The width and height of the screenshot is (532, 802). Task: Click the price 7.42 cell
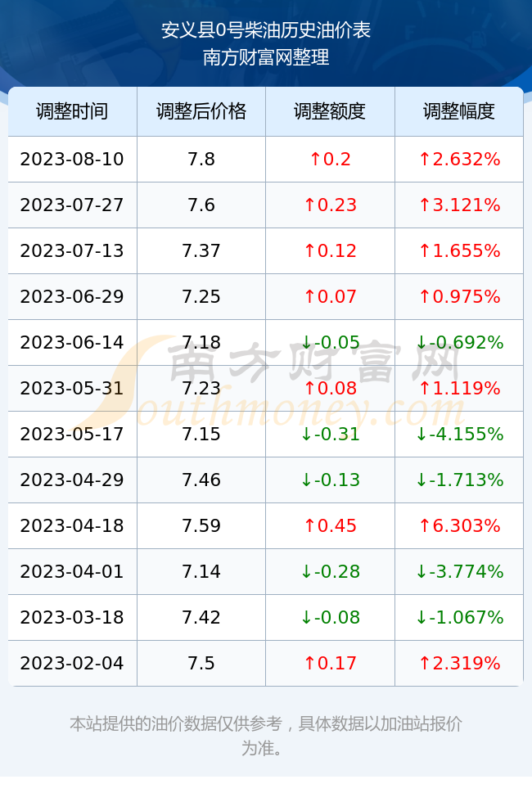[x=201, y=617]
